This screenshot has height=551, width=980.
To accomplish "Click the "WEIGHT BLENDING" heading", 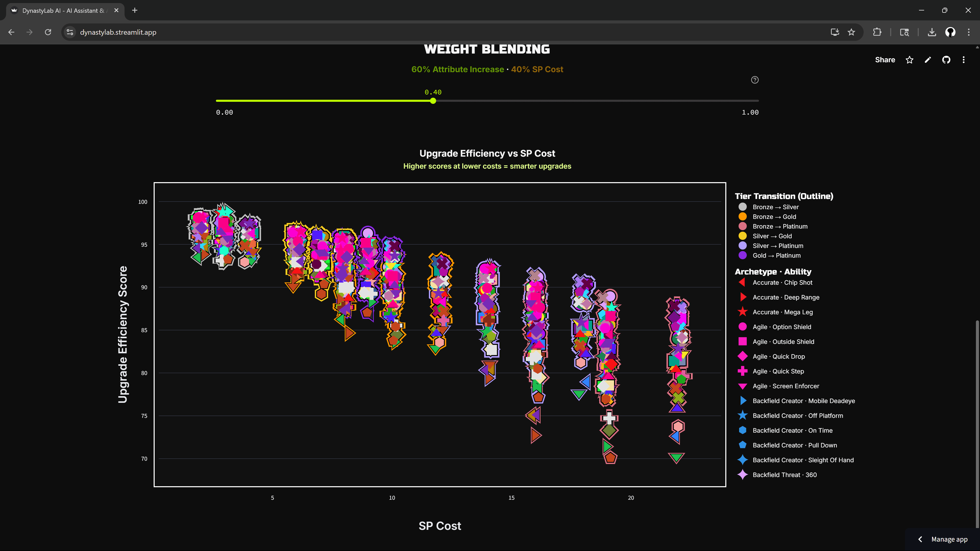I will (487, 49).
